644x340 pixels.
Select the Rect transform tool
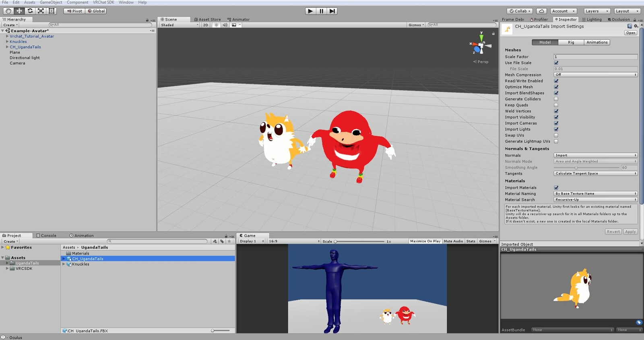52,11
